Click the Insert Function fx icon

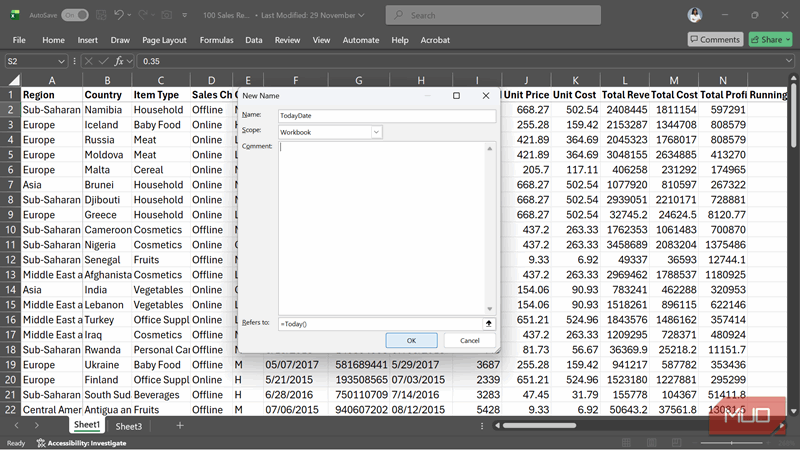(118, 61)
